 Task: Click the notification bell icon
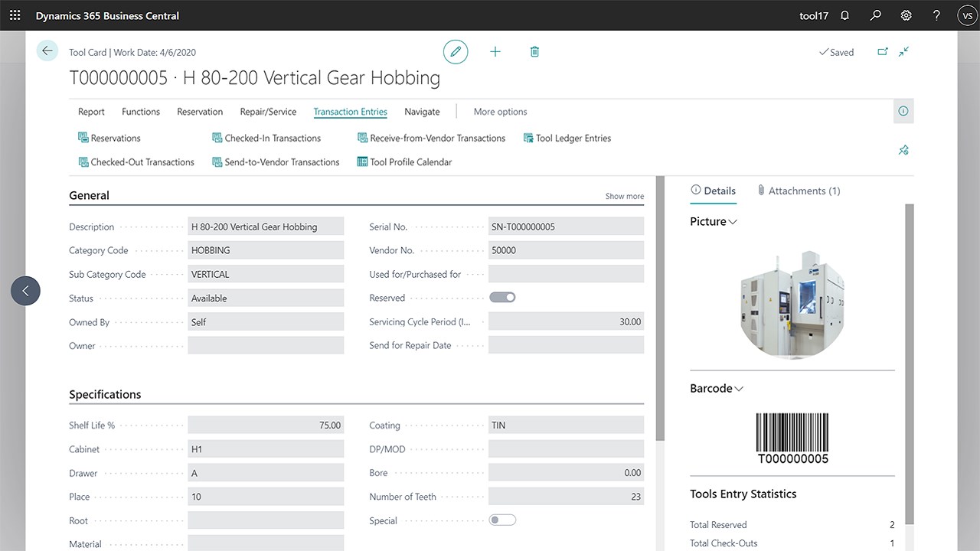click(x=845, y=15)
